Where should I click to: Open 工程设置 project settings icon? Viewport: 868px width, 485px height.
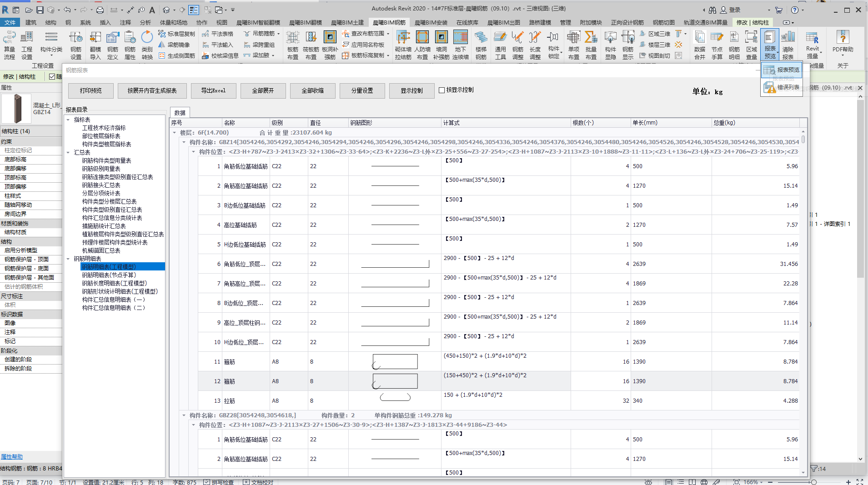(x=27, y=45)
